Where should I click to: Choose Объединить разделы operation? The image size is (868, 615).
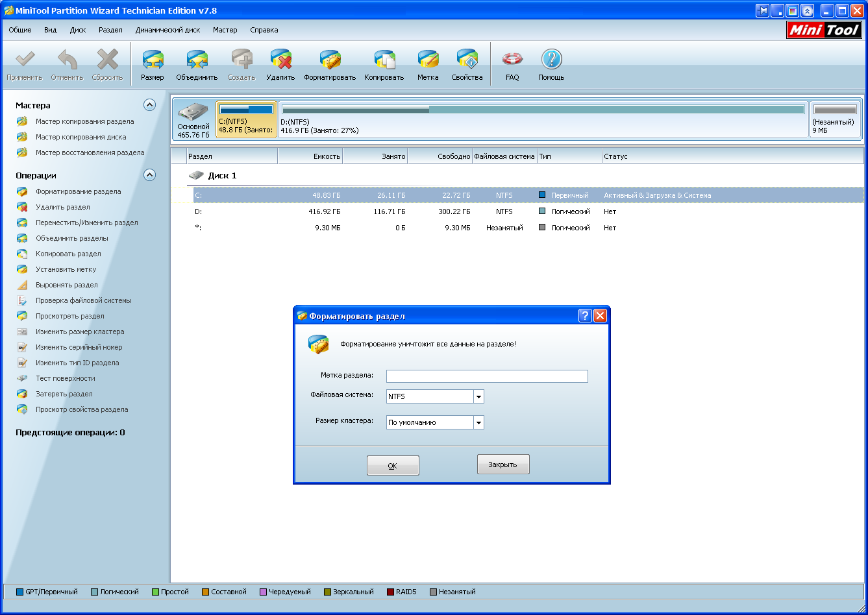tap(72, 238)
